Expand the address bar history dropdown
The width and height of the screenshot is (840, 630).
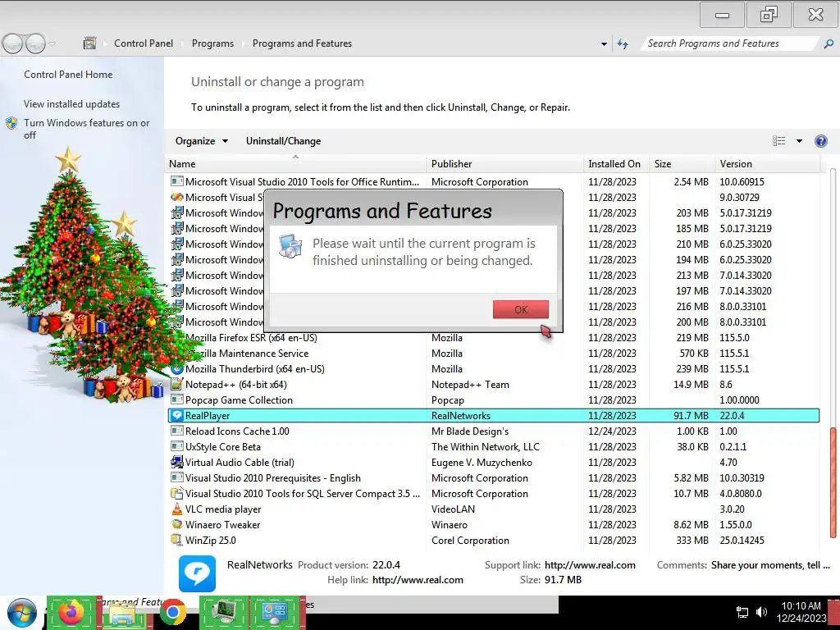[604, 44]
